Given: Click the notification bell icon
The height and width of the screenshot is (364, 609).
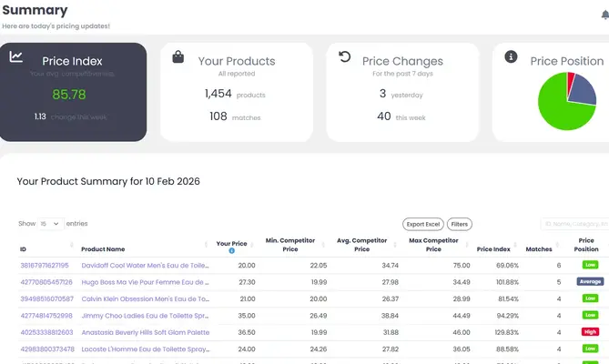Looking at the screenshot, I should click(605, 15).
